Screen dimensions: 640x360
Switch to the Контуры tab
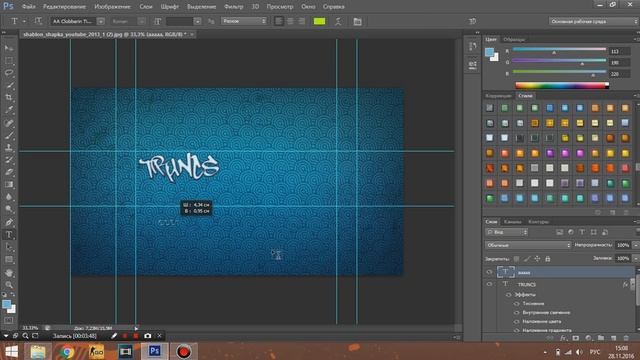(539, 222)
